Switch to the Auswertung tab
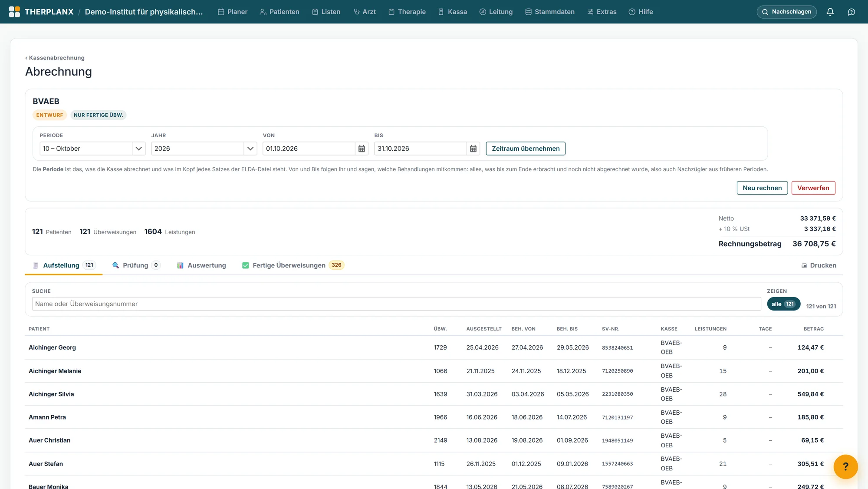The width and height of the screenshot is (868, 489). (201, 265)
